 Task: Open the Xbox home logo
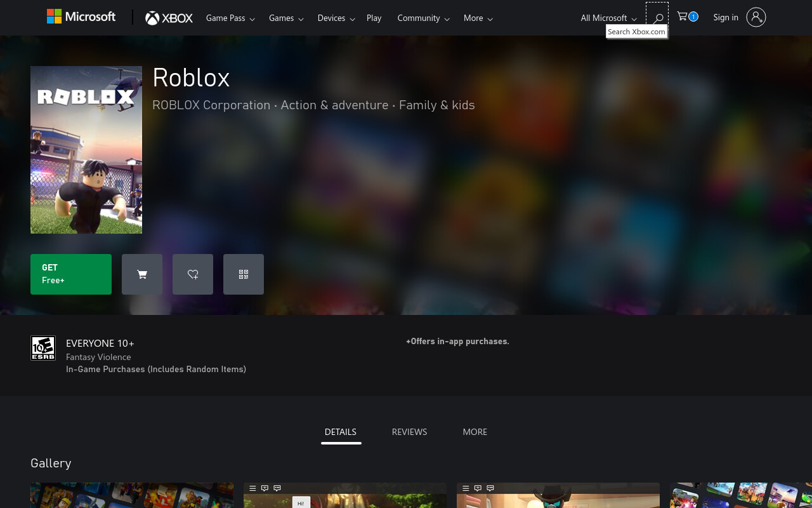pos(169,18)
